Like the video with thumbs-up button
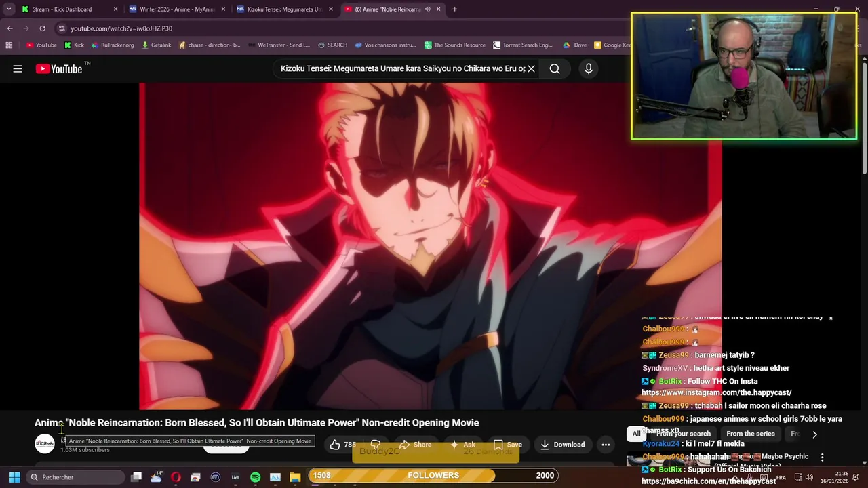Screen dimensions: 868x488 point(342,445)
